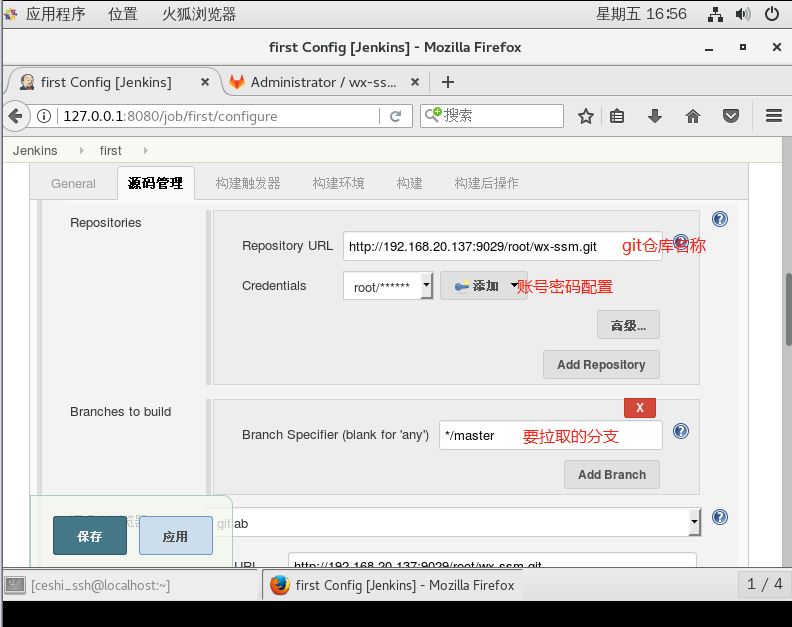Switch to 构建 tab
792x627 pixels.
tap(409, 183)
